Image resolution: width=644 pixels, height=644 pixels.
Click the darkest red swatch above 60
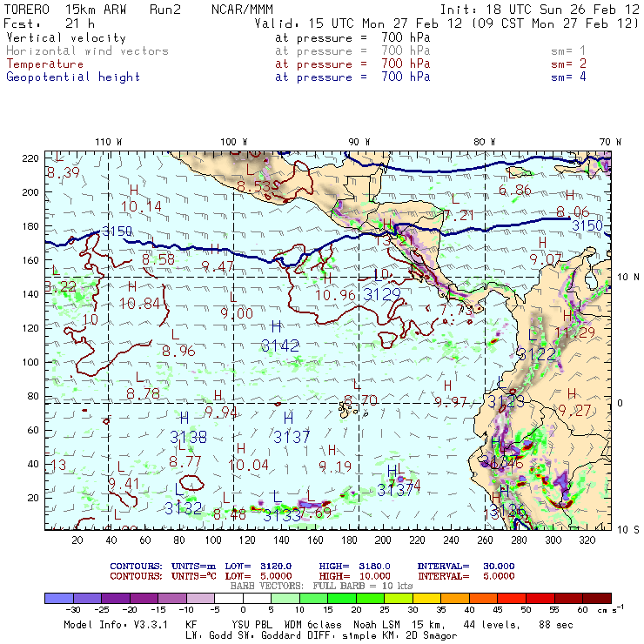pos(597,599)
